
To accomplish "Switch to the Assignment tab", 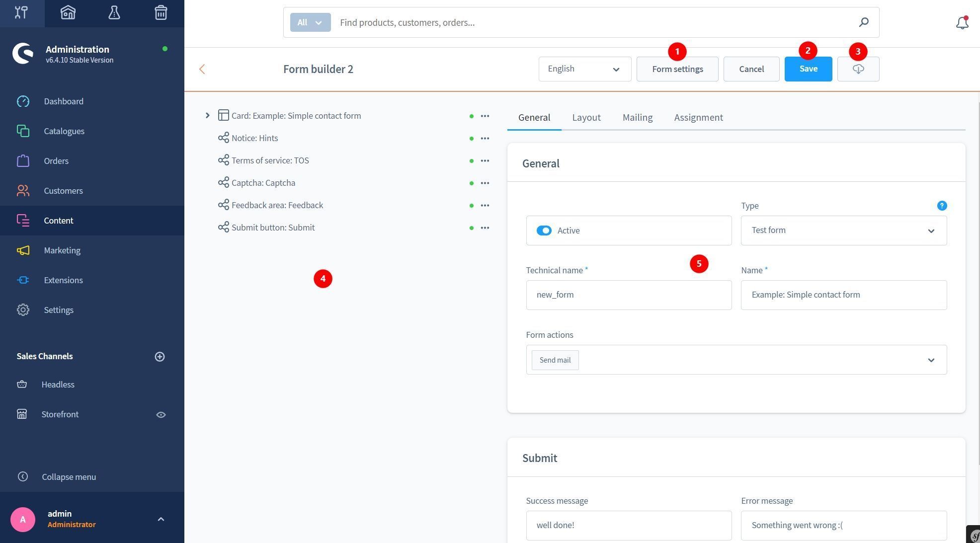I will [698, 118].
